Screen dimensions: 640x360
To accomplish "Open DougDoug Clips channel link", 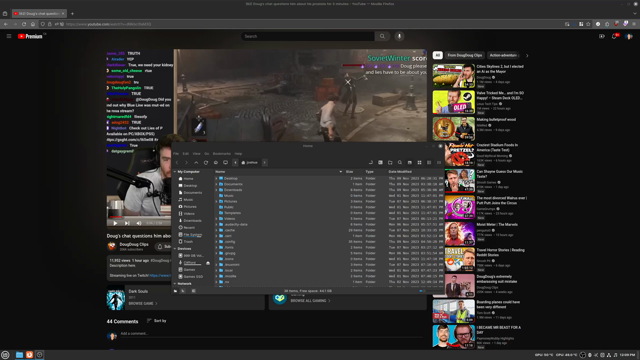I will [134, 244].
